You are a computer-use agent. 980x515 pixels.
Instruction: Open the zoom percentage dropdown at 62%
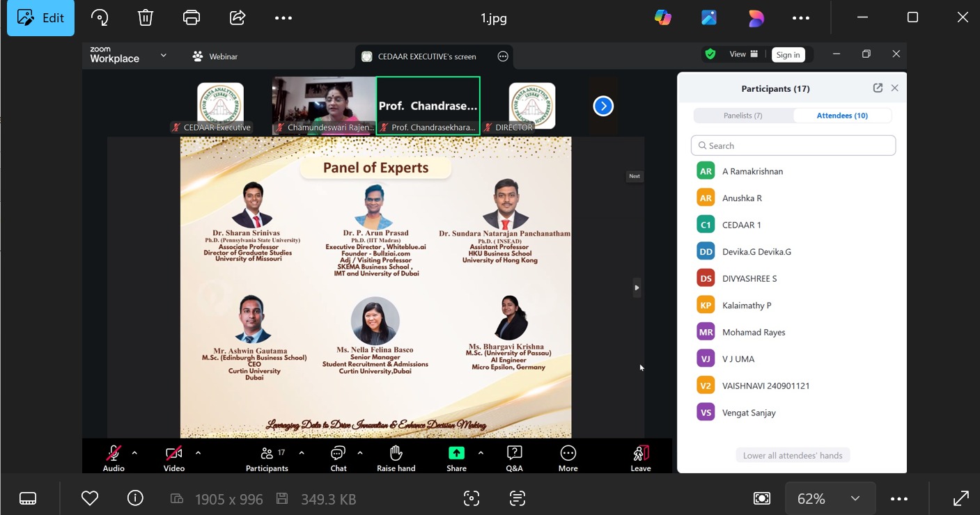pos(855,499)
